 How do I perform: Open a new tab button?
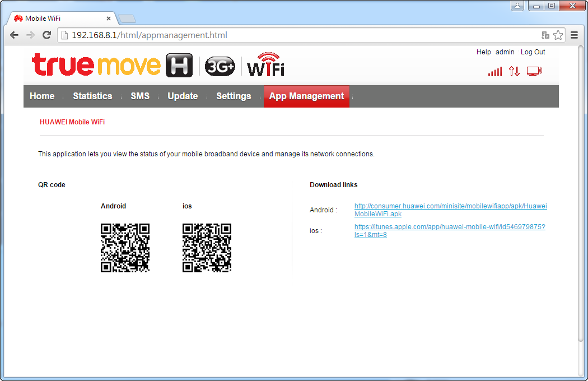click(127, 18)
